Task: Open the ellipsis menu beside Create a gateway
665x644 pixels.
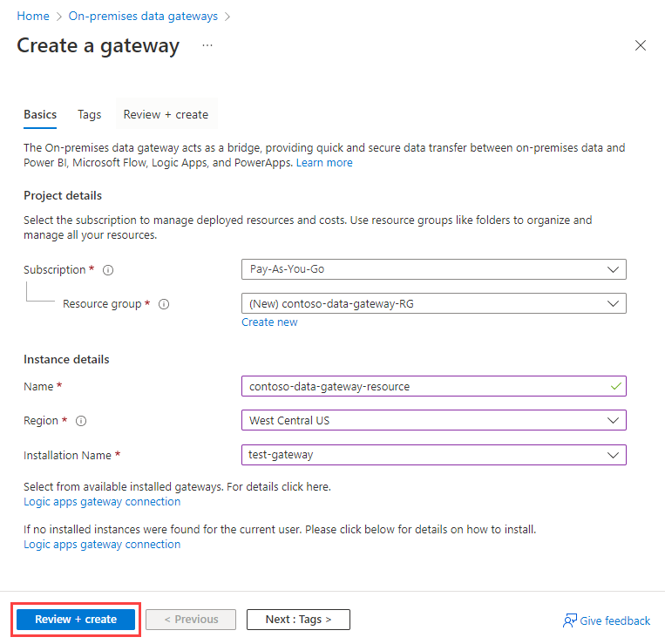Action: [x=207, y=45]
